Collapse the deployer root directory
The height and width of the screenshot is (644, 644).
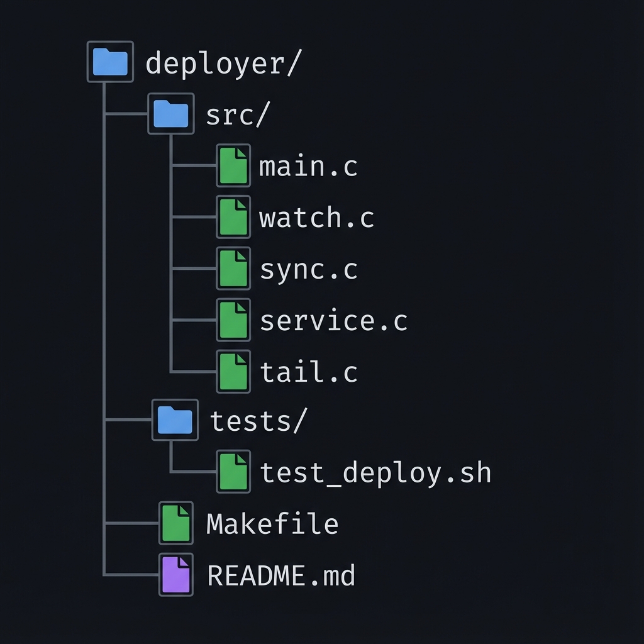(110, 61)
